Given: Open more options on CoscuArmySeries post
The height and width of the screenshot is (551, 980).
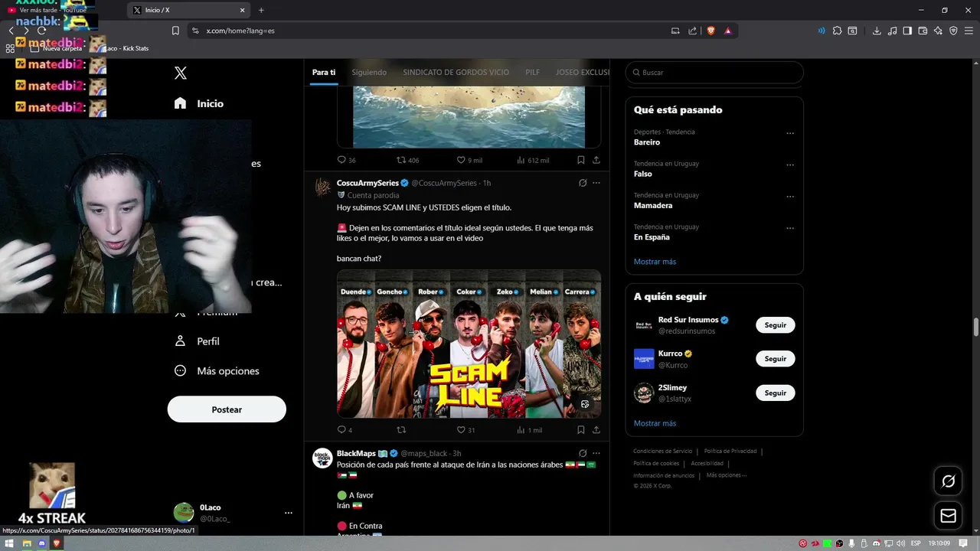Looking at the screenshot, I should [x=596, y=183].
